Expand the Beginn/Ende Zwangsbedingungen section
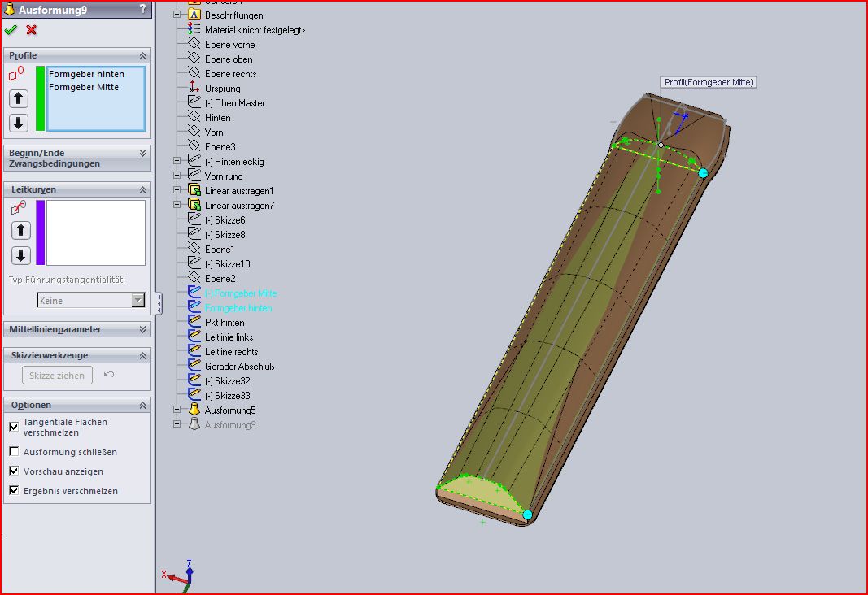868x595 pixels. click(x=143, y=153)
